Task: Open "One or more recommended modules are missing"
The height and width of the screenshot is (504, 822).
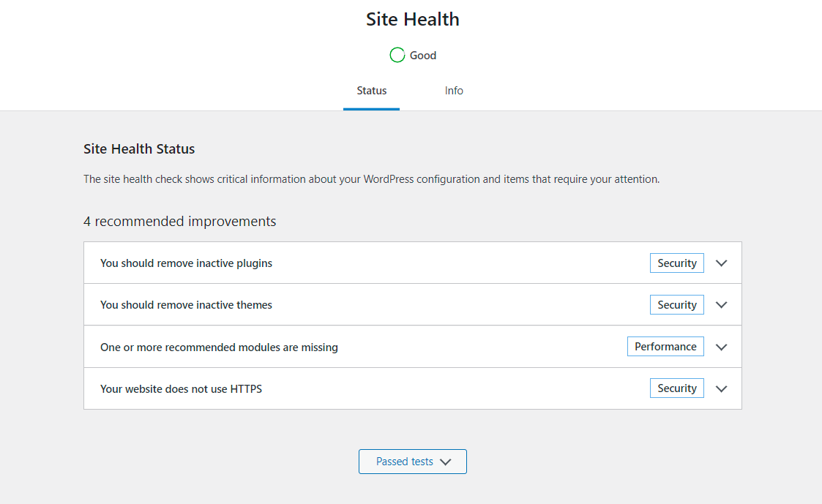Action: click(219, 347)
